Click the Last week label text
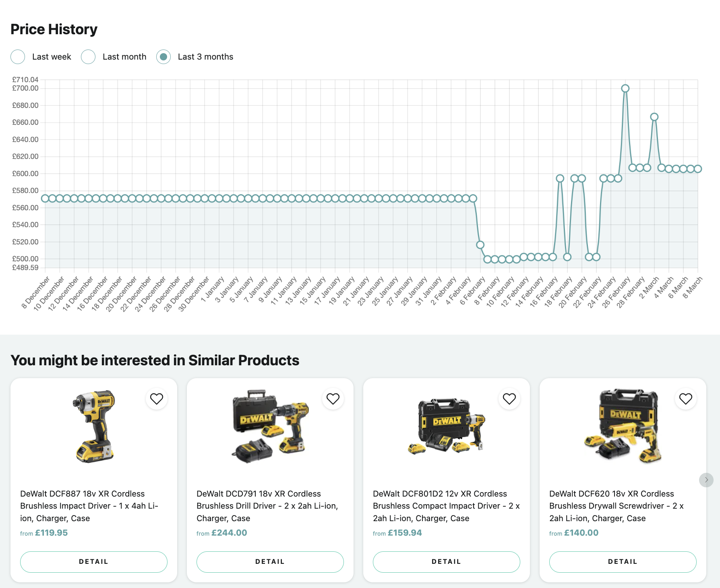Image resolution: width=720 pixels, height=588 pixels. [x=52, y=57]
